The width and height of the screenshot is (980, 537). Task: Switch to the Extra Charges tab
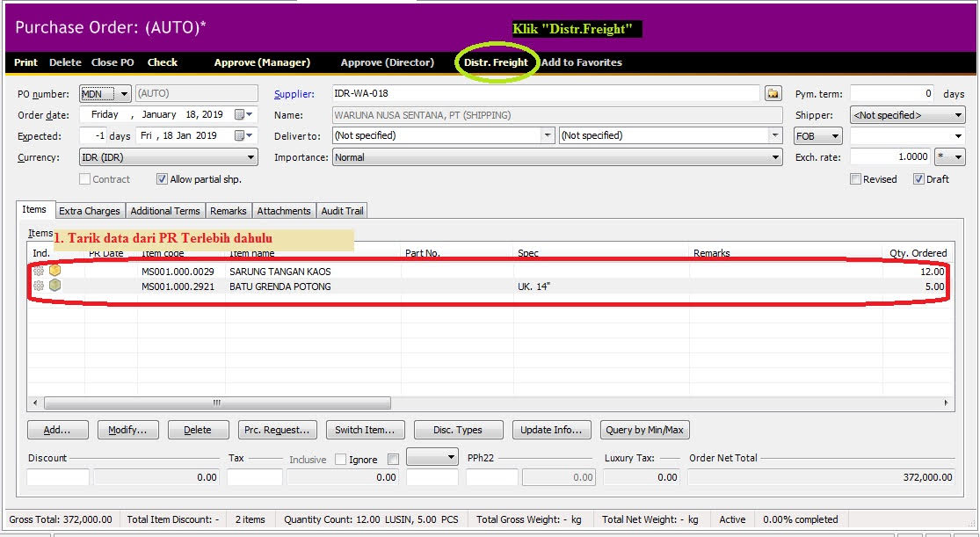(90, 211)
